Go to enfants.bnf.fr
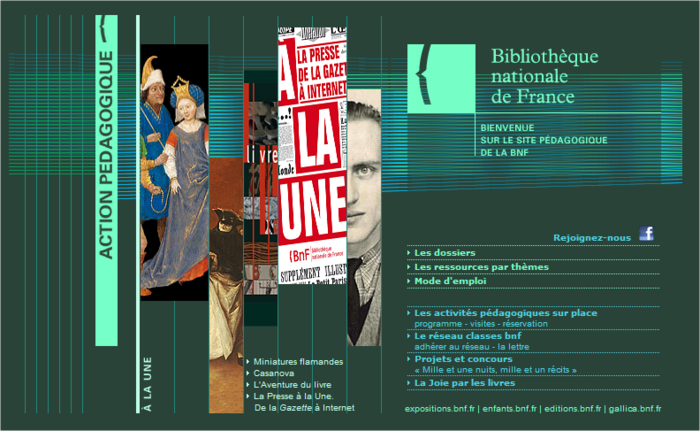Screen dimensions: 700x431 coord(509,409)
